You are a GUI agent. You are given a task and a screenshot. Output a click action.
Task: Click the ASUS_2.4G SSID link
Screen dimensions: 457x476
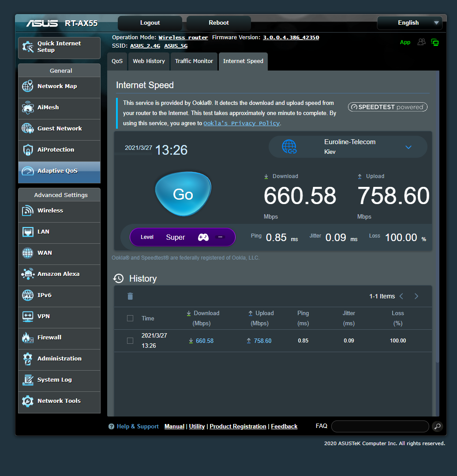pos(145,46)
